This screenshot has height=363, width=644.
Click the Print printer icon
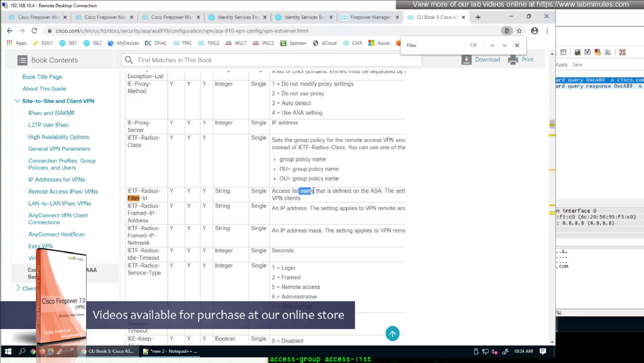pos(513,60)
